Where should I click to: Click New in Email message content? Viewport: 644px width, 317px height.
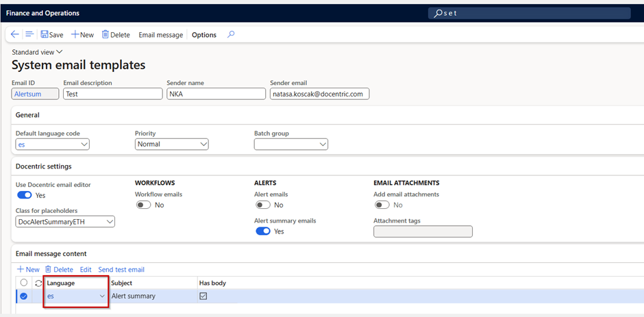coord(28,270)
